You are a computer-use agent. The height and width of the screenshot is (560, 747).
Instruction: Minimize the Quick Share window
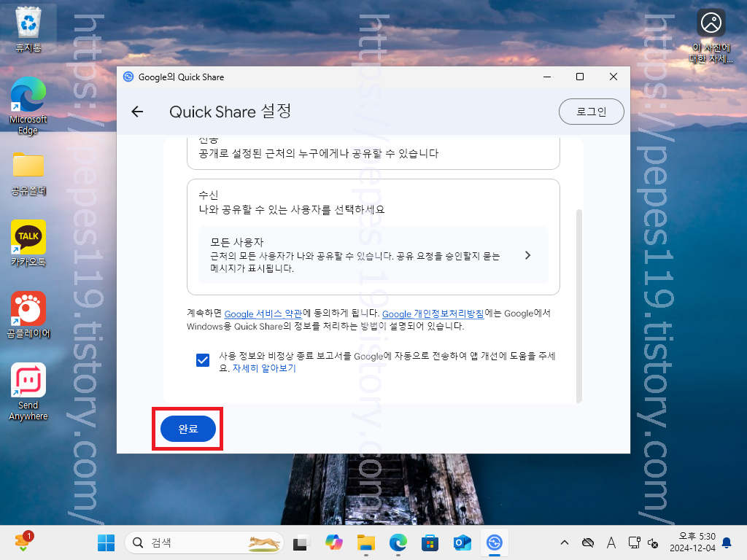click(x=547, y=77)
